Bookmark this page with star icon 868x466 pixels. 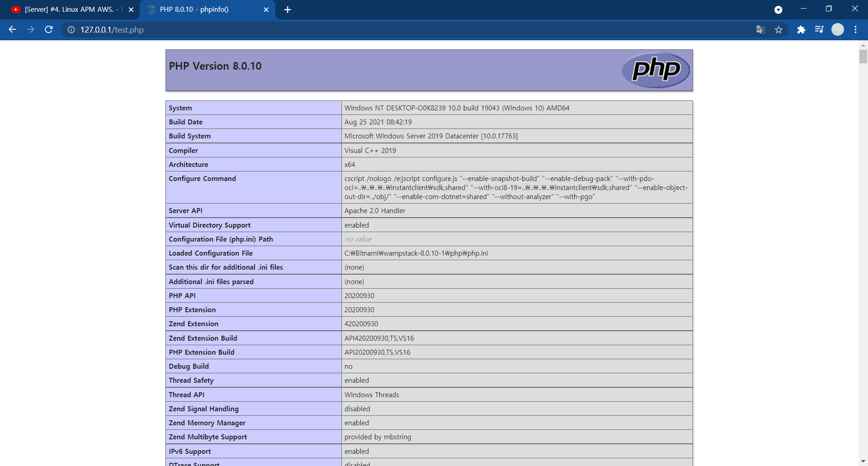(x=778, y=30)
